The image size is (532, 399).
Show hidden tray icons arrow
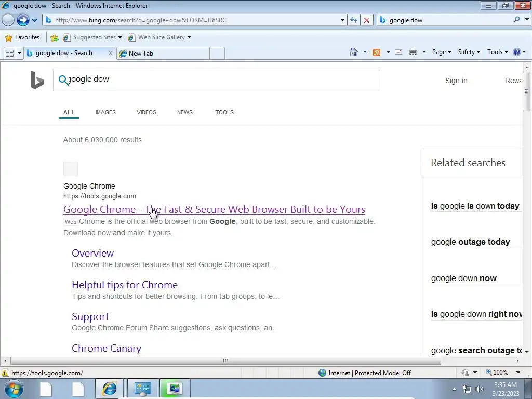[454, 389]
